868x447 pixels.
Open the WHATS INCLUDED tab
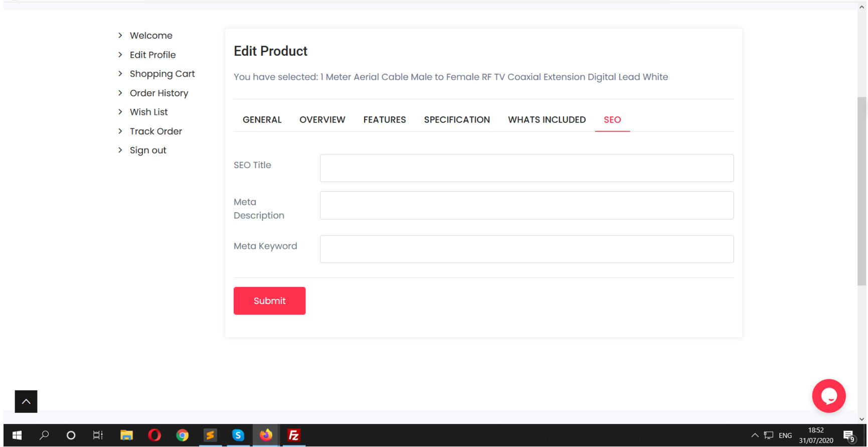[x=547, y=120]
